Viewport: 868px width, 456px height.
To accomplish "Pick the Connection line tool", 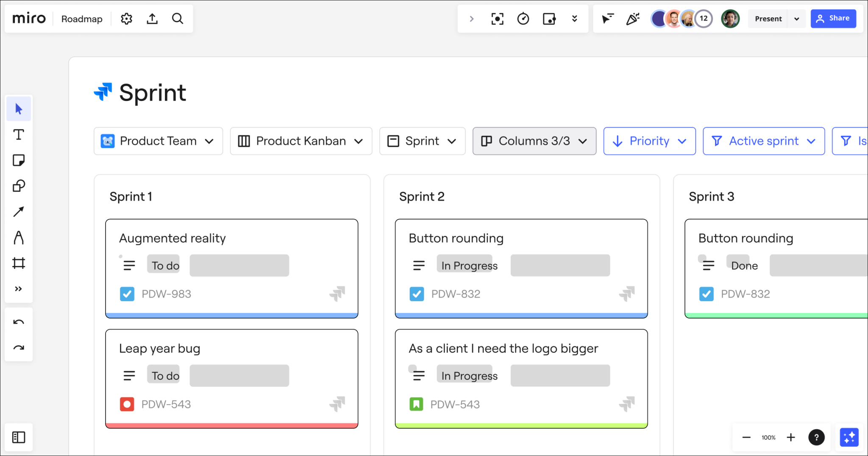I will [x=19, y=211].
